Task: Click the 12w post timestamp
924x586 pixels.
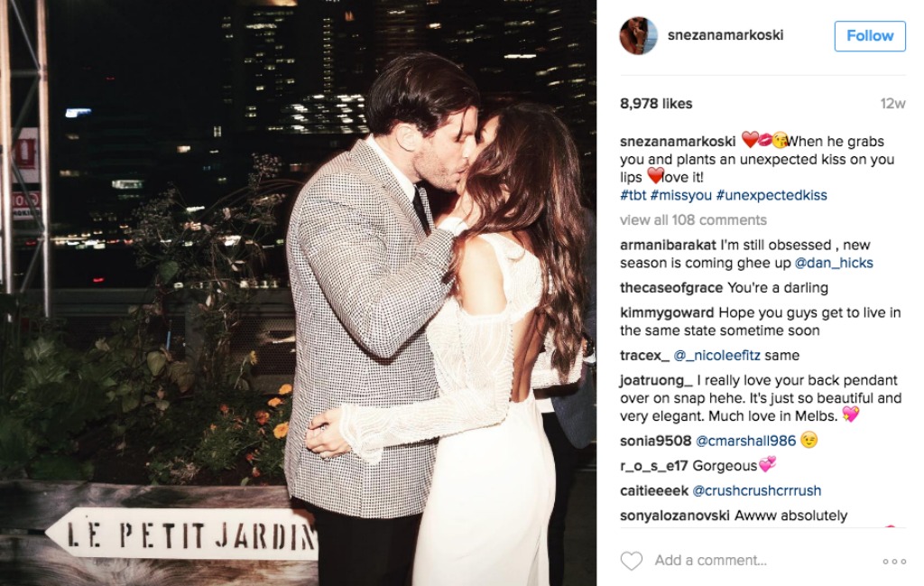Action: click(892, 104)
